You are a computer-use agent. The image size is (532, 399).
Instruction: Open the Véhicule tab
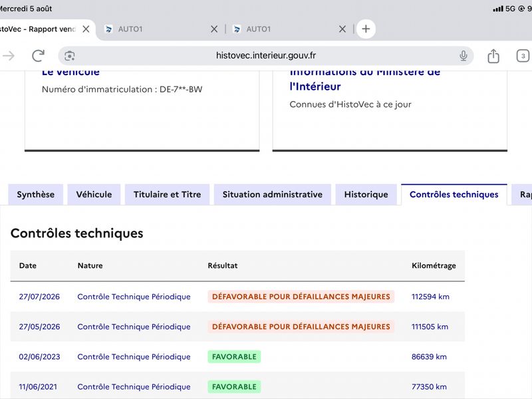tap(94, 194)
